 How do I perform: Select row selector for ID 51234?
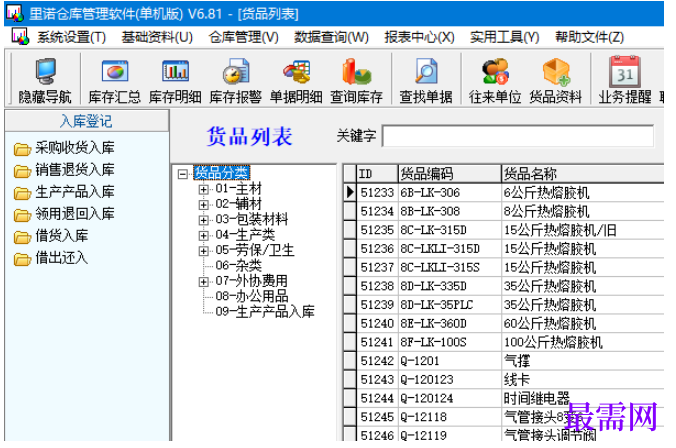(350, 211)
